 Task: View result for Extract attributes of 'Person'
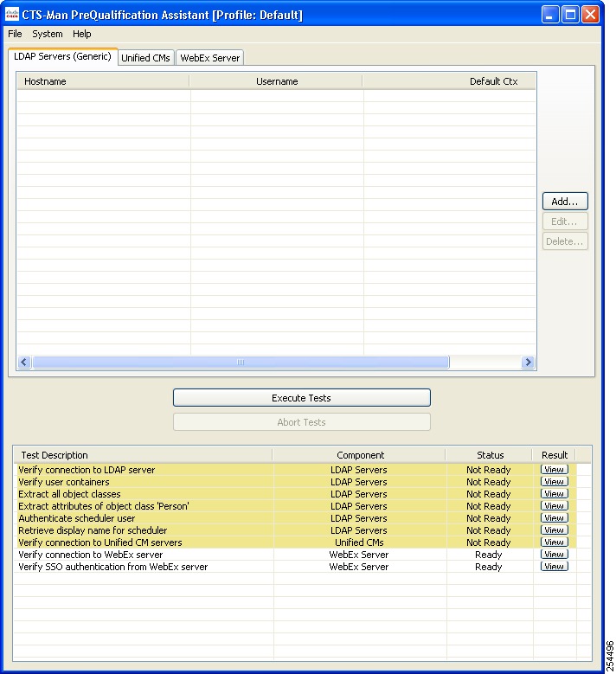555,505
